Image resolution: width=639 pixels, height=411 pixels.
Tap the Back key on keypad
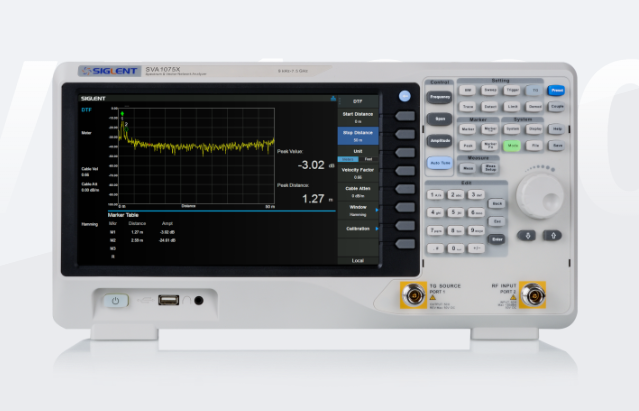tap(497, 203)
